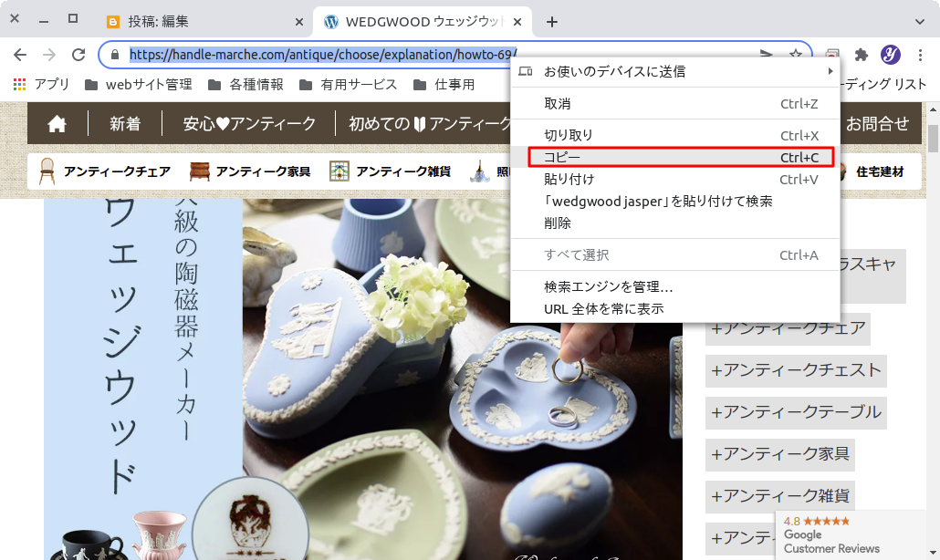This screenshot has width=940, height=560.
Task: Expand +アンティークチェスト sidebar category
Action: pos(796,370)
